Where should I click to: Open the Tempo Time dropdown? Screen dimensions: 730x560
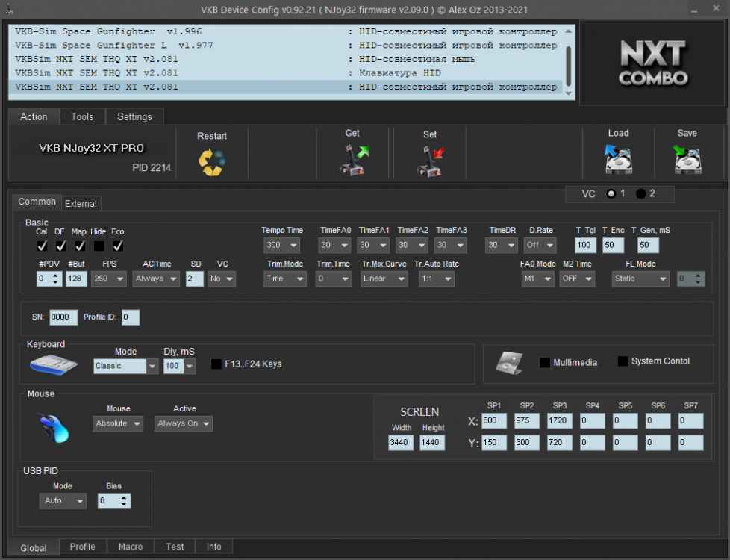(281, 245)
